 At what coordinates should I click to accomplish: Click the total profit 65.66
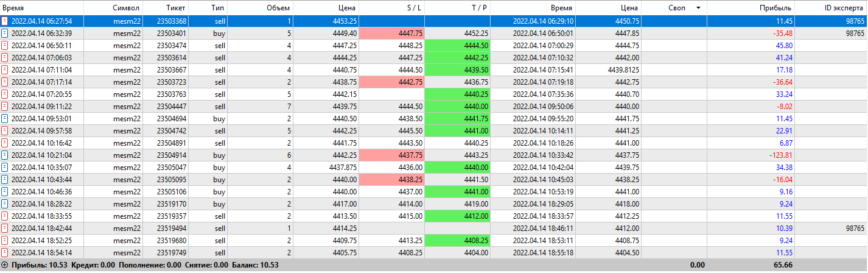(782, 265)
